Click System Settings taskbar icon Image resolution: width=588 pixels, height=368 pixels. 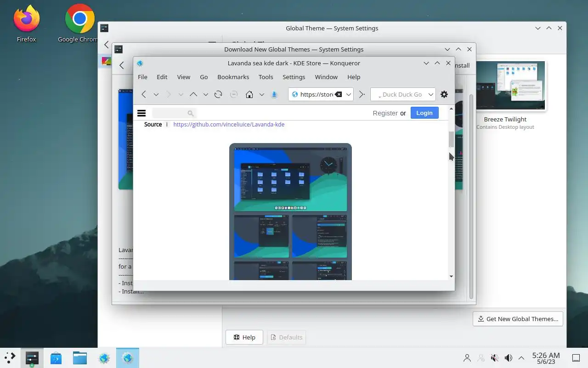coord(32,358)
